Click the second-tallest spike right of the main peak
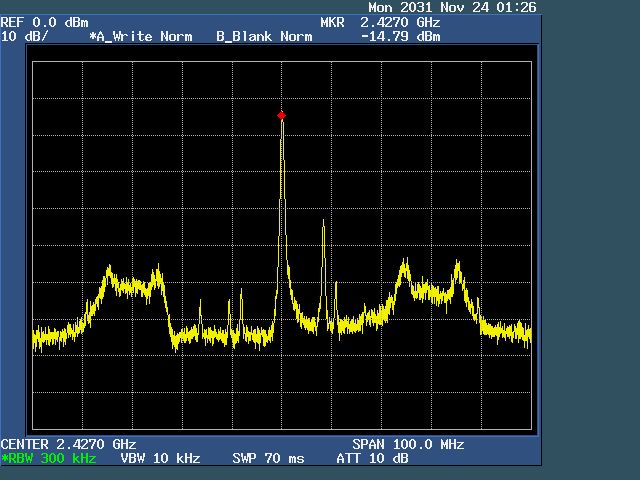This screenshot has width=640, height=480. (324, 222)
